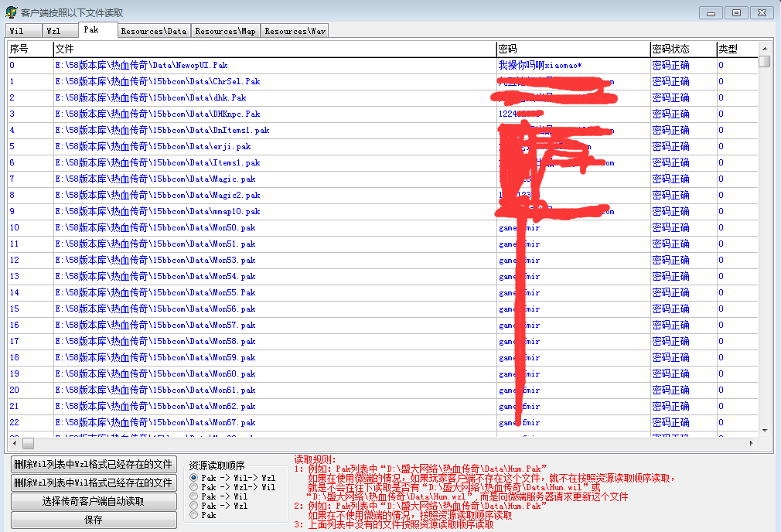The width and height of the screenshot is (781, 532).
Task: Open the Resources\Data tab
Action: point(154,31)
